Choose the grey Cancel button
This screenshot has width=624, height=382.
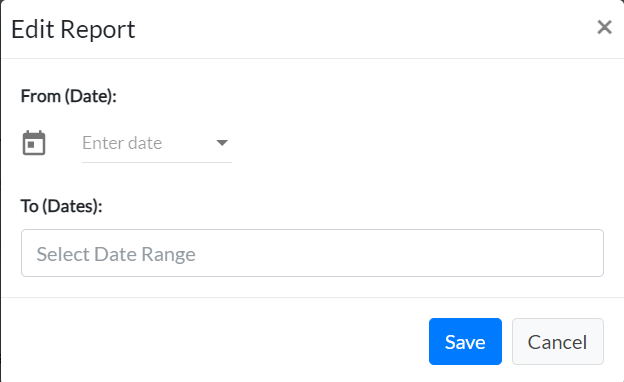(x=558, y=341)
